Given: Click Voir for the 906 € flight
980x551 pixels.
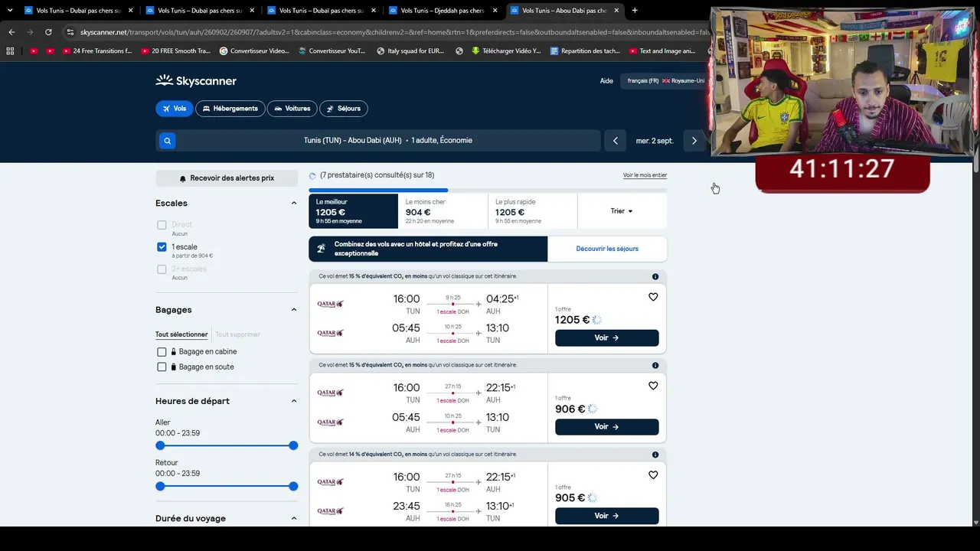Looking at the screenshot, I should (x=606, y=426).
